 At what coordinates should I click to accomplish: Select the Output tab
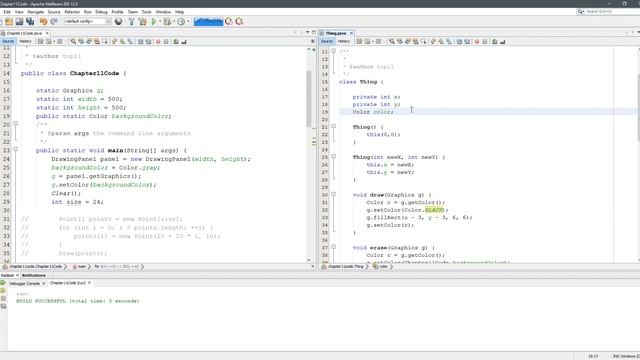[x=7, y=276]
